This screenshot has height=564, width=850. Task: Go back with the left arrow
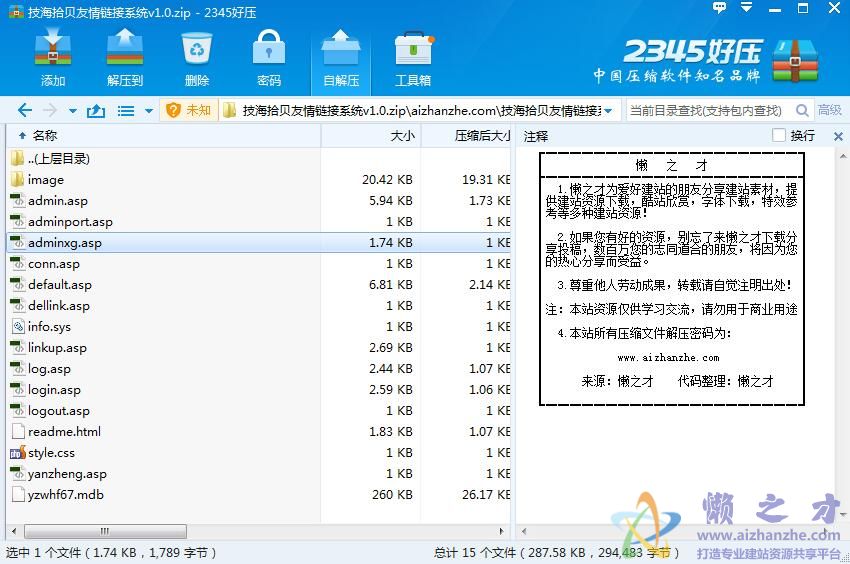[x=24, y=111]
